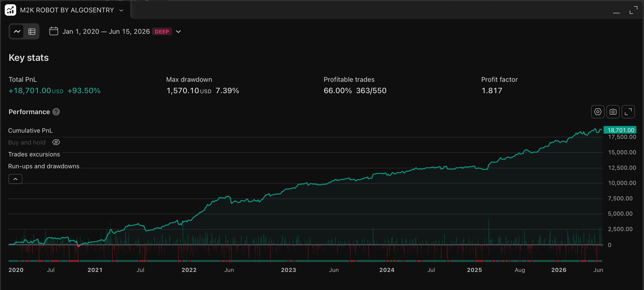Click the Total PnL label

[x=23, y=79]
